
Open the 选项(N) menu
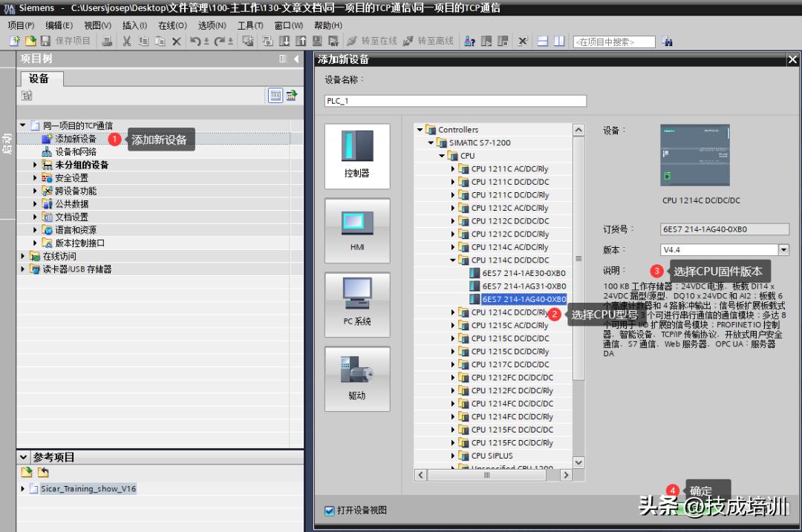[x=212, y=25]
